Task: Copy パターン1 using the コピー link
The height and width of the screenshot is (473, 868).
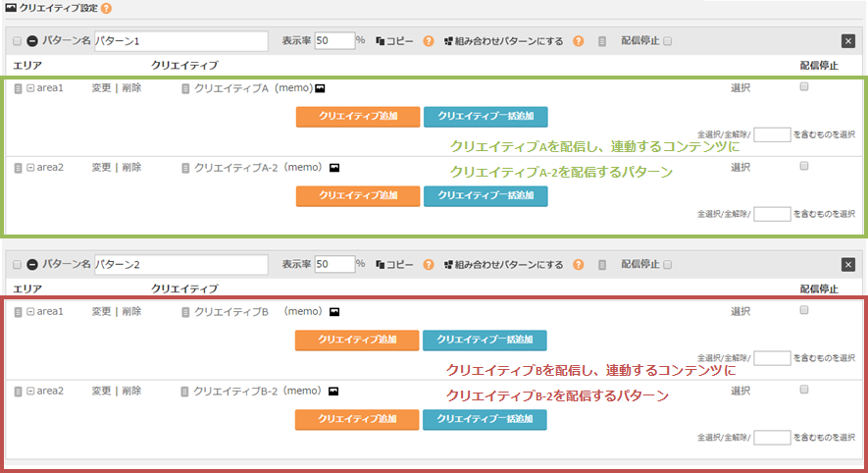Action: [394, 41]
